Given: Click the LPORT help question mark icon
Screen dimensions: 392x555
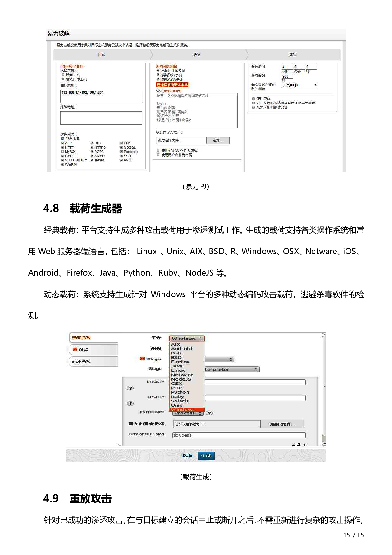Looking at the screenshot, I should click(130, 403).
